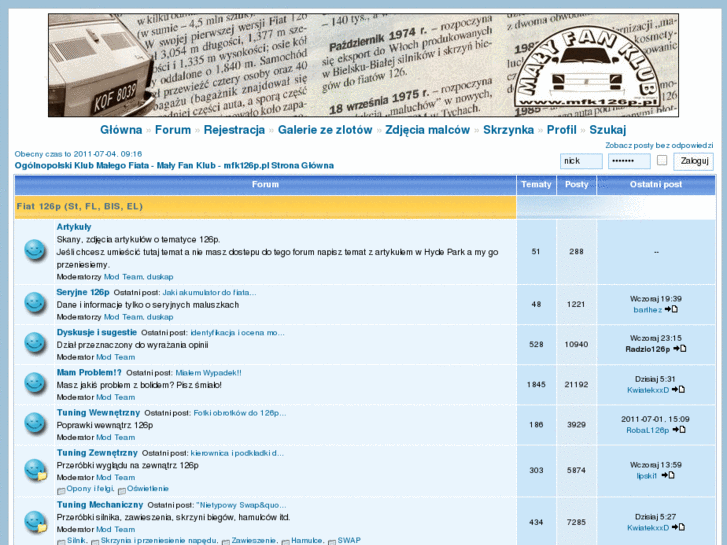Go to Główna in the top navigation
The width and height of the screenshot is (727, 545).
coord(121,130)
